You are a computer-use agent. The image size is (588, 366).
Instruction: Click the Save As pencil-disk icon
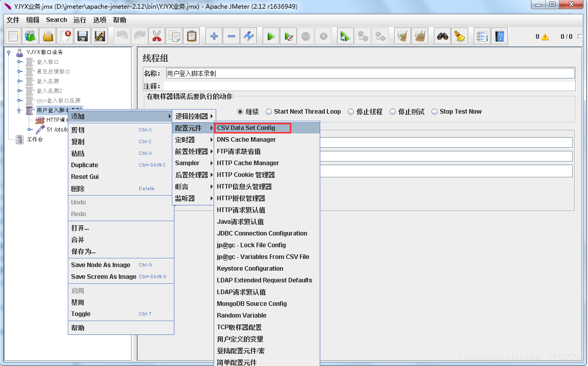click(x=100, y=36)
